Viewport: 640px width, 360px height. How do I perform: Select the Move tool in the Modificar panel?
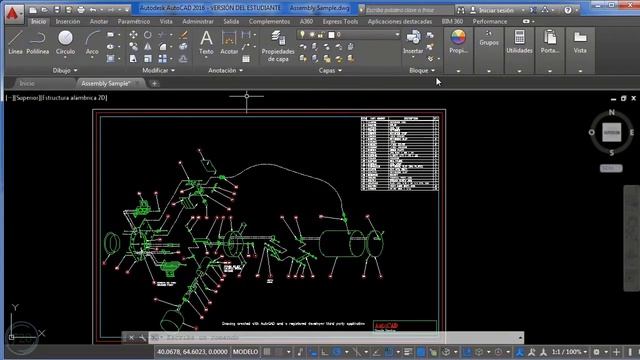pos(133,35)
